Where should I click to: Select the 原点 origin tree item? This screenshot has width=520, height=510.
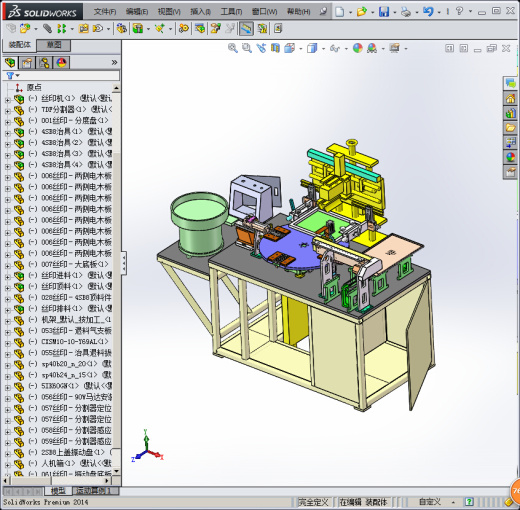[34, 88]
